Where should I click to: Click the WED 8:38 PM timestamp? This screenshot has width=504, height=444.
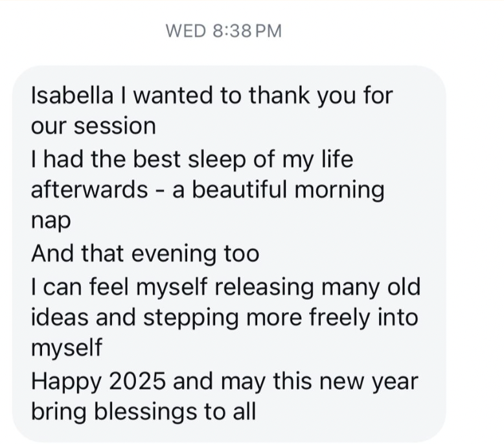tap(223, 31)
